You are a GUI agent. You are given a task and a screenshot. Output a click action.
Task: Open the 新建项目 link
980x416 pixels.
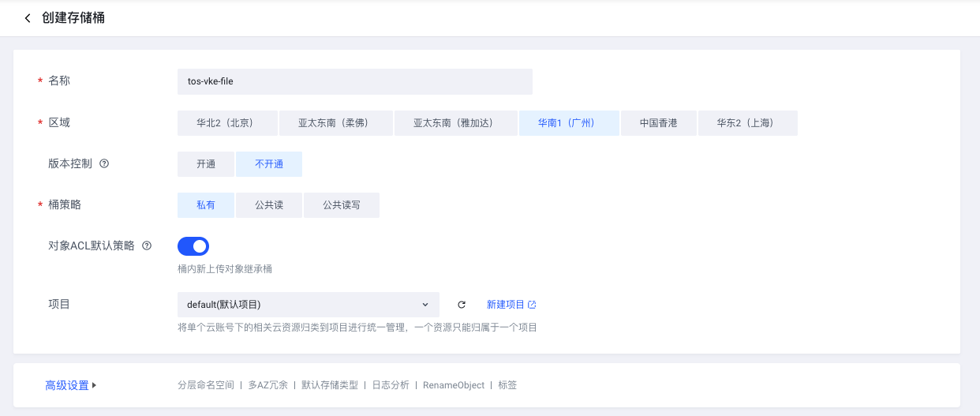click(x=506, y=305)
